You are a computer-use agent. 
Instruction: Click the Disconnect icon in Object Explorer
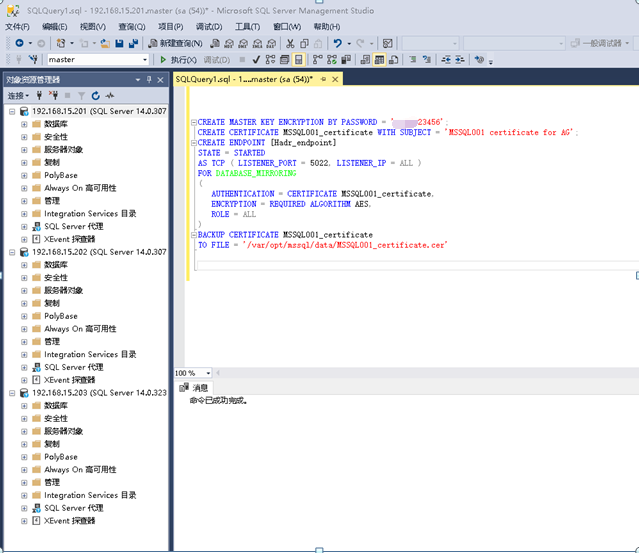click(53, 95)
